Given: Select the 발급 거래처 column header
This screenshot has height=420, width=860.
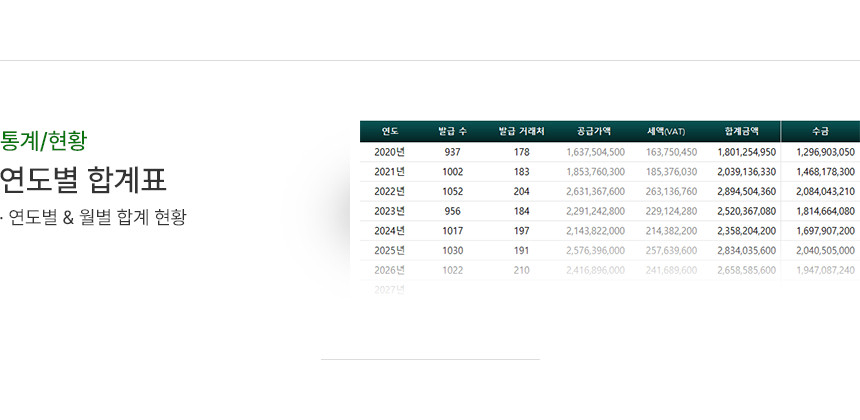Looking at the screenshot, I should (521, 131).
